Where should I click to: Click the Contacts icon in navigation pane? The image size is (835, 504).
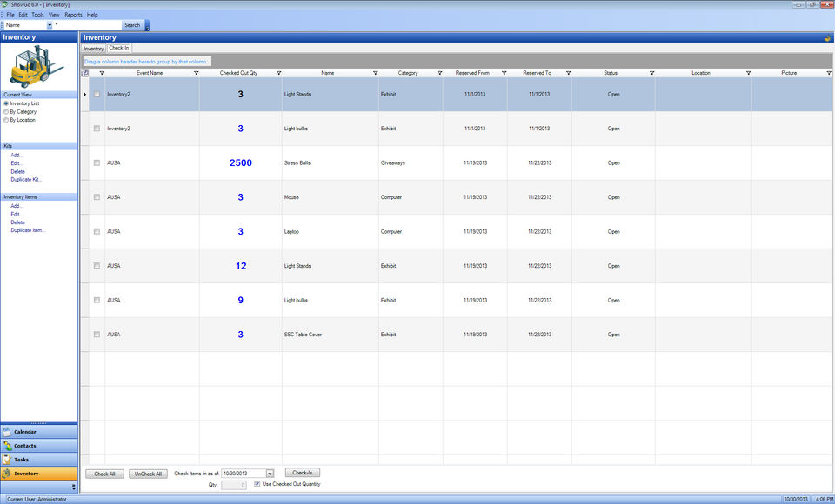tap(8, 446)
